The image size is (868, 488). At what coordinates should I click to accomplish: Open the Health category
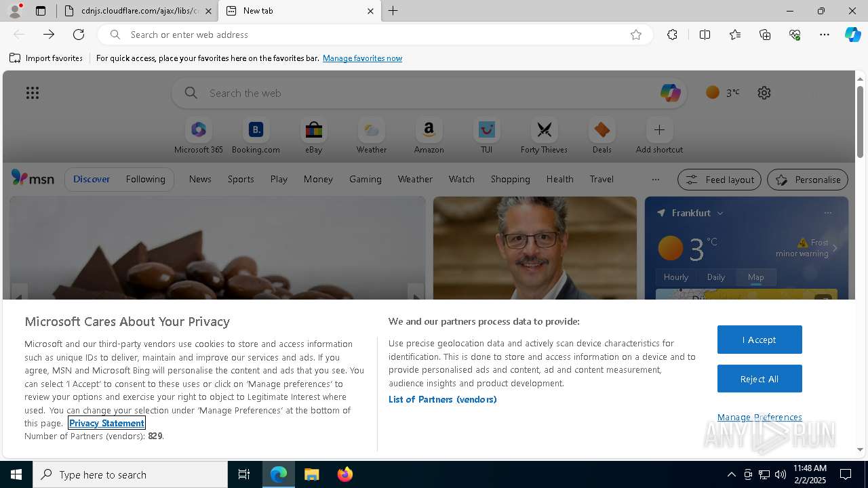(559, 179)
